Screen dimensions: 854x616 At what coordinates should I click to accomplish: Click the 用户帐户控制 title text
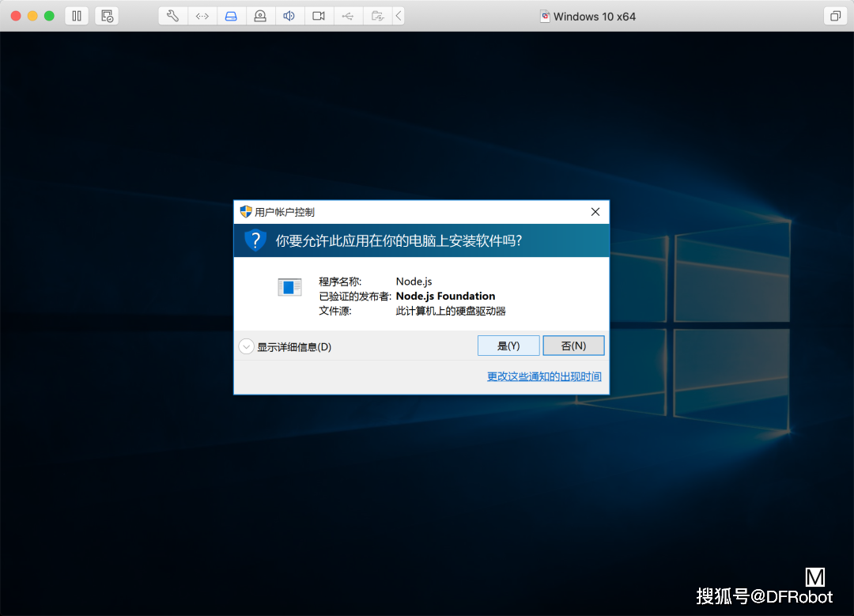coord(285,212)
